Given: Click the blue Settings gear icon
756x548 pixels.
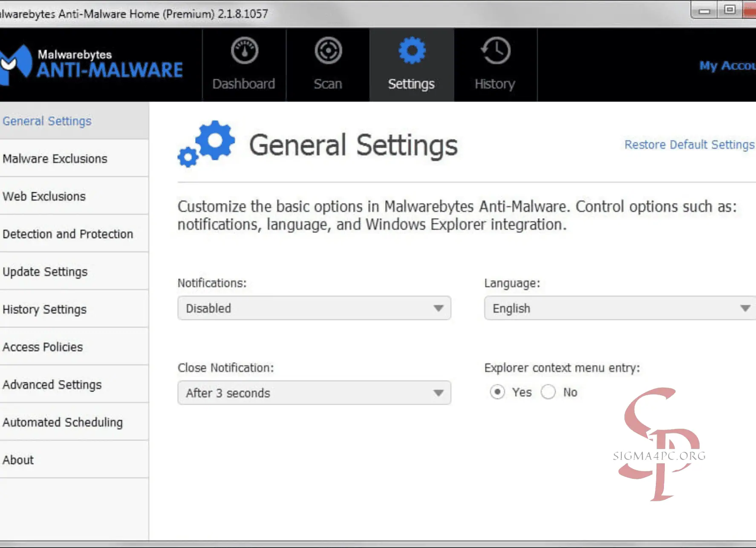Looking at the screenshot, I should coord(412,51).
